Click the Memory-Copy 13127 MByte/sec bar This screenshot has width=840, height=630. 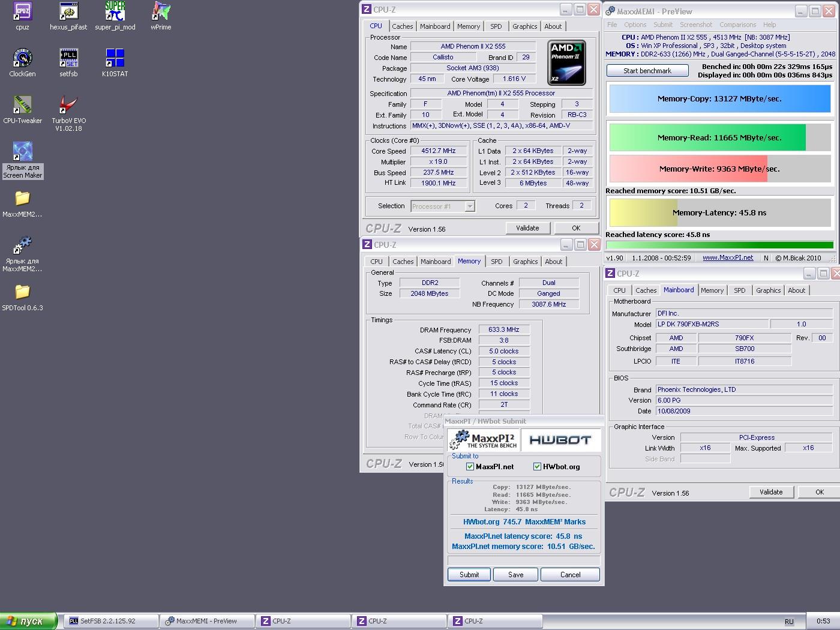(720, 99)
